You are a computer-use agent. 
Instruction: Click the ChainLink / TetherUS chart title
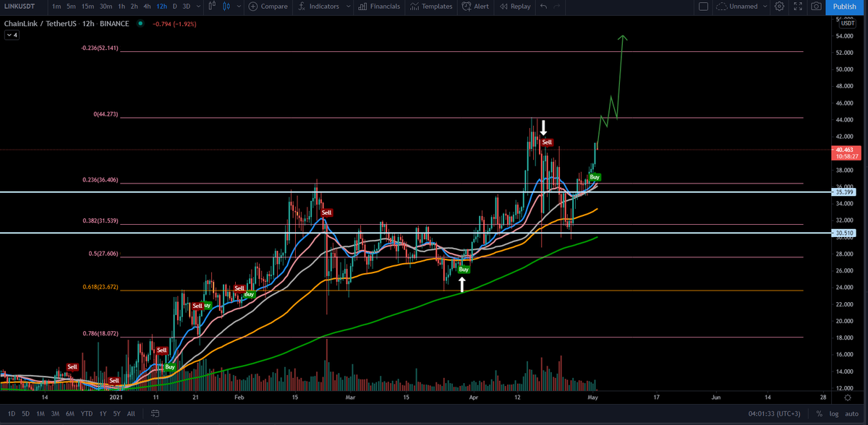[x=41, y=24]
